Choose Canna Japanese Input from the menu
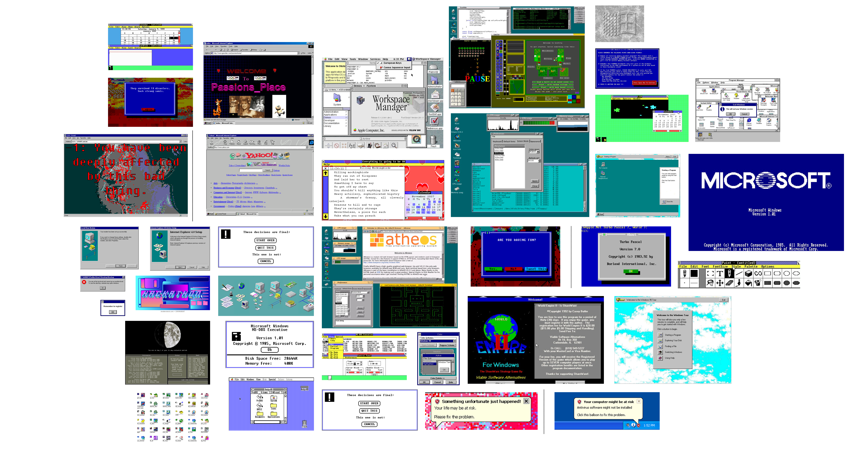 (394, 67)
